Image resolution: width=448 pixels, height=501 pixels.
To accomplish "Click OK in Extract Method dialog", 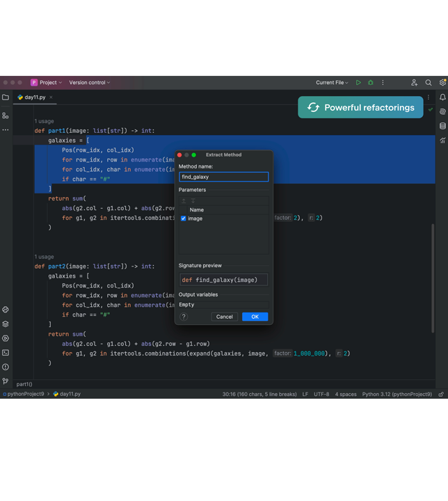I will click(255, 317).
